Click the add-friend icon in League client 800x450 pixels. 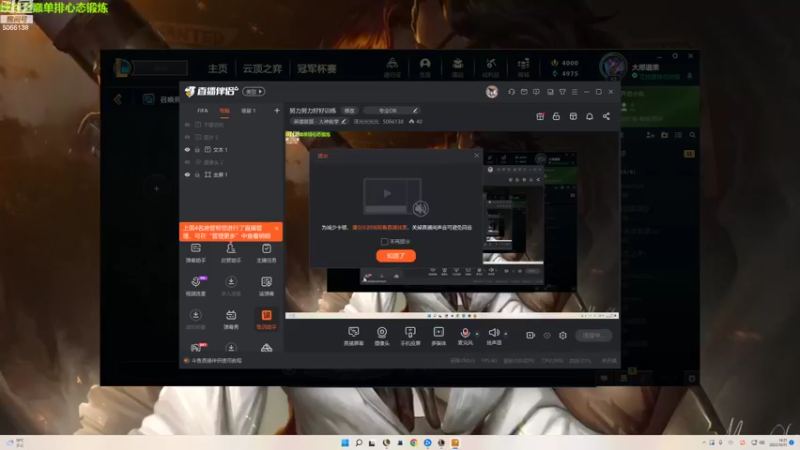tap(650, 135)
